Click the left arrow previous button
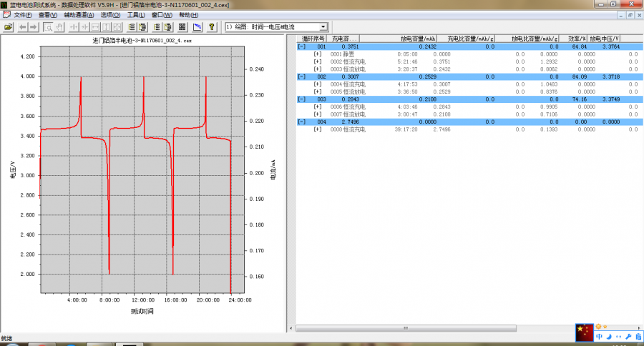This screenshot has width=644, height=346. click(22, 27)
